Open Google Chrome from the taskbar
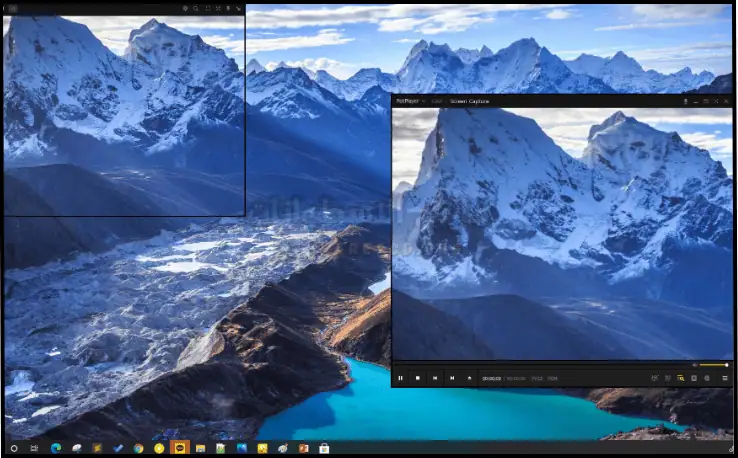 coord(138,448)
